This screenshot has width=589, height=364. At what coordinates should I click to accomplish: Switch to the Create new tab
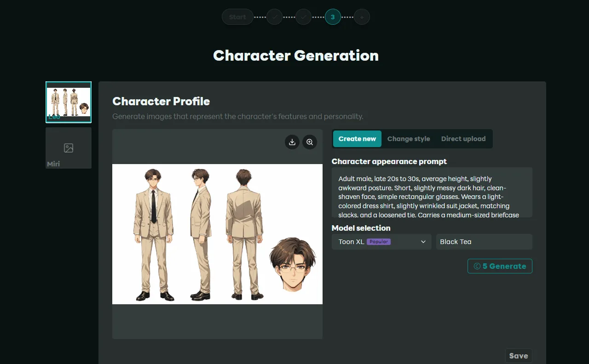click(357, 139)
